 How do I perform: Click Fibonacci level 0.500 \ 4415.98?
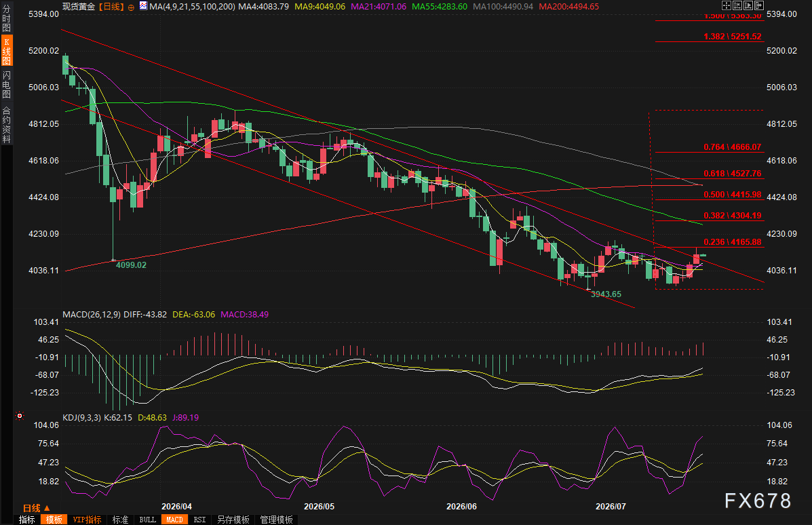[x=732, y=195]
